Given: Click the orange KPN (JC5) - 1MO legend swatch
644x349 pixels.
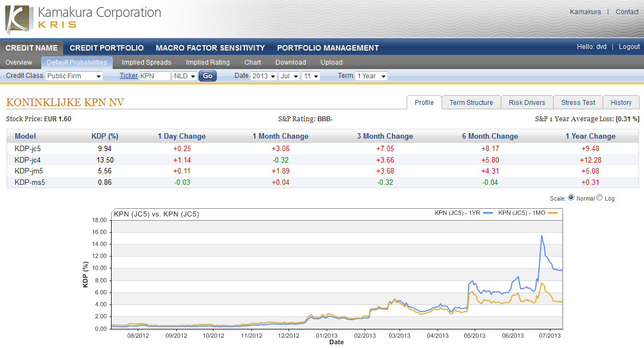Looking at the screenshot, I should tap(553, 213).
